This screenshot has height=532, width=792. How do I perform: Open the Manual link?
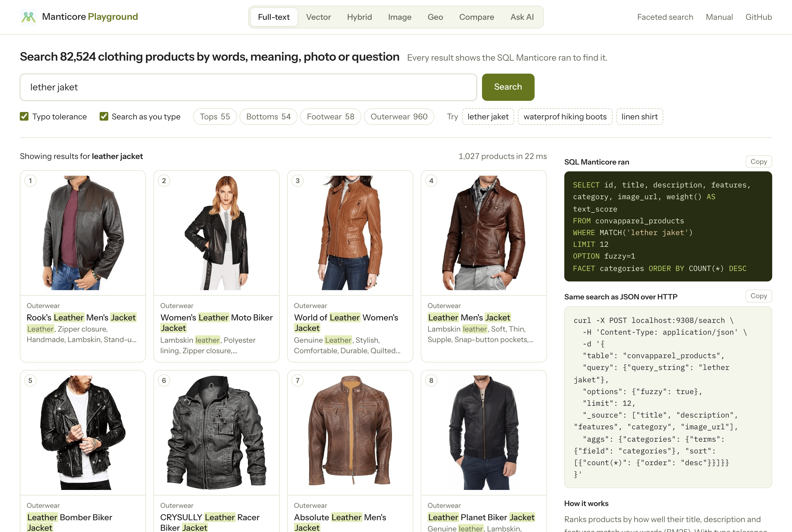click(x=719, y=17)
